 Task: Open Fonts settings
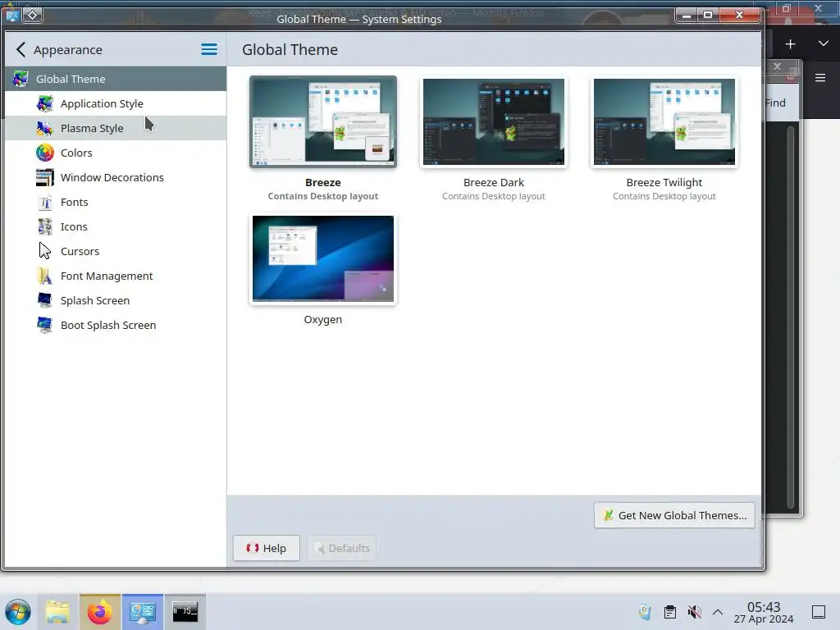click(x=116, y=202)
